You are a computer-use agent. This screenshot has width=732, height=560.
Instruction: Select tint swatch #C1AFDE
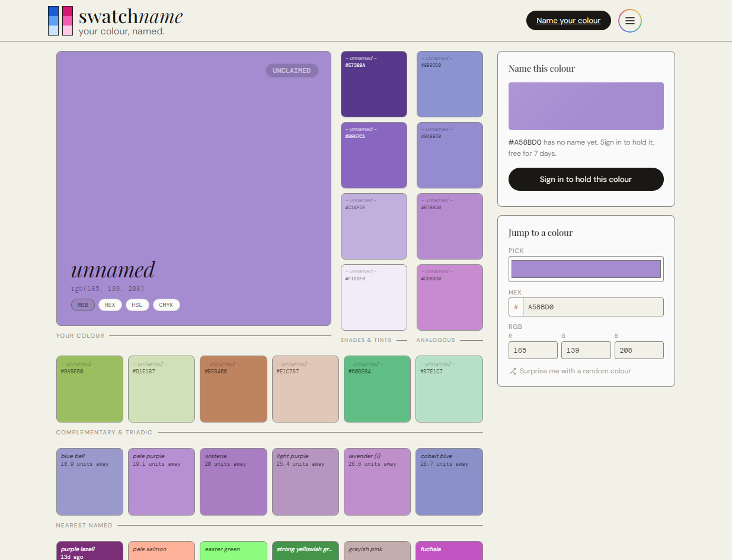pos(374,226)
